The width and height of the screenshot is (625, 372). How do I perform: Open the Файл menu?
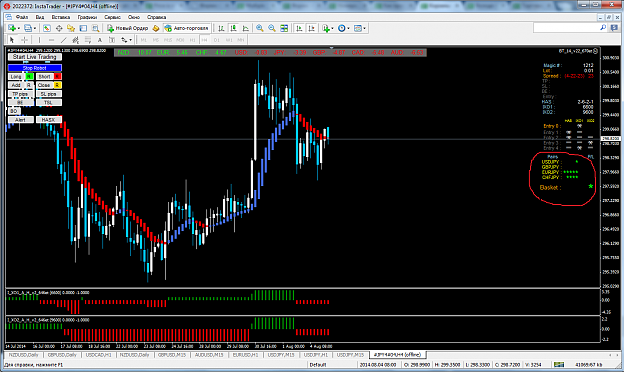[22, 17]
